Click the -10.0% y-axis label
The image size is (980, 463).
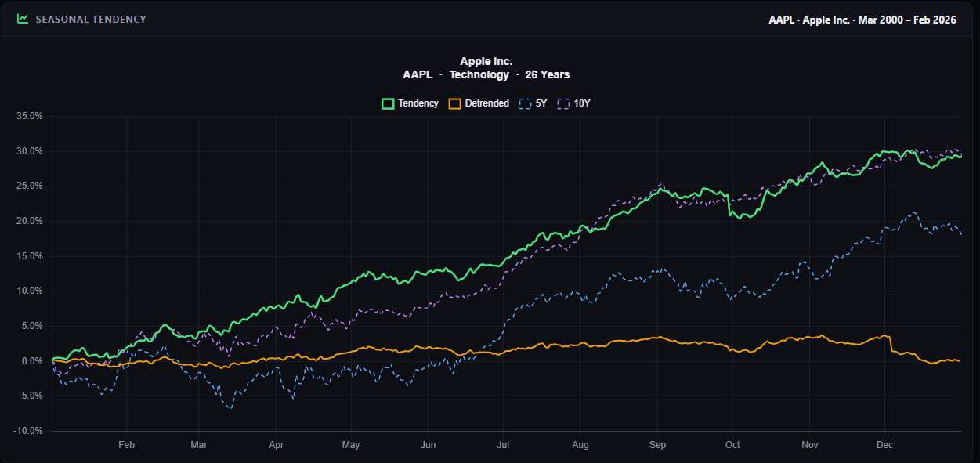tap(29, 431)
